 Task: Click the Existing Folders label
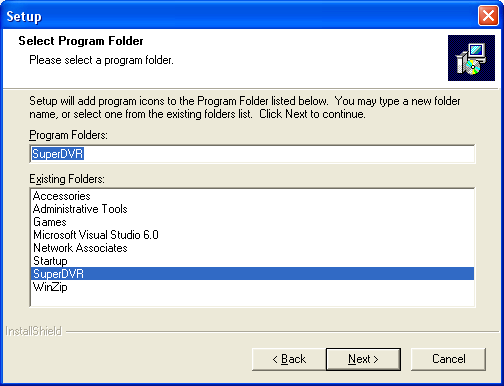[67, 179]
